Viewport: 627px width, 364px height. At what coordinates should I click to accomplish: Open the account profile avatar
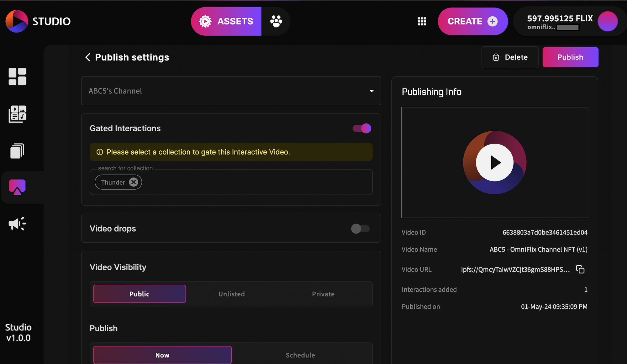[x=608, y=21]
